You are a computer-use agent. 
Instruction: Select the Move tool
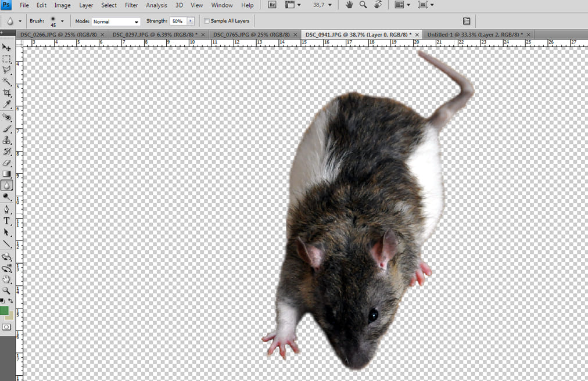(7, 47)
